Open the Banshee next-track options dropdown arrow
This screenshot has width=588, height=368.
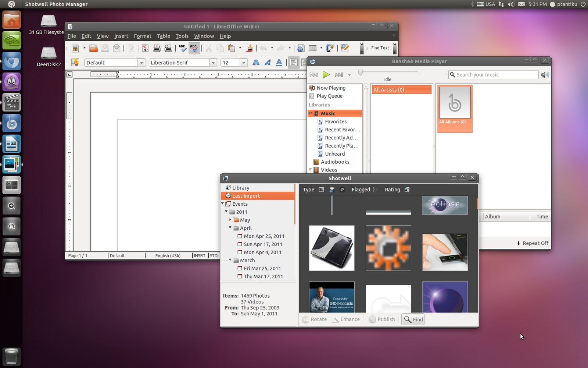(349, 75)
